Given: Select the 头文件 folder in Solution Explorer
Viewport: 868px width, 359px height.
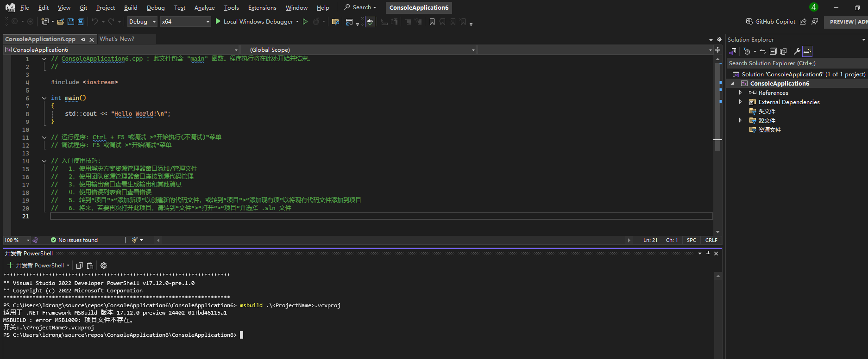Looking at the screenshot, I should [x=767, y=111].
